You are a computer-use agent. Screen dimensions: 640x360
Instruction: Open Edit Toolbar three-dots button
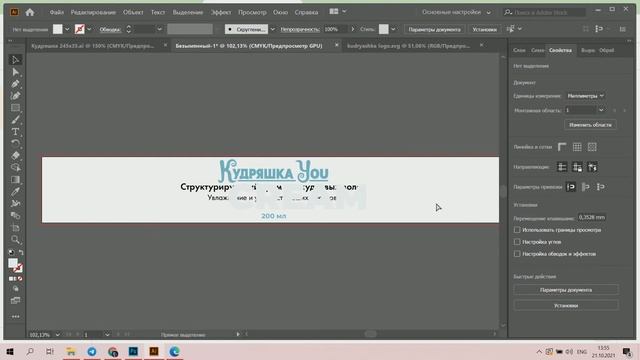click(x=15, y=316)
